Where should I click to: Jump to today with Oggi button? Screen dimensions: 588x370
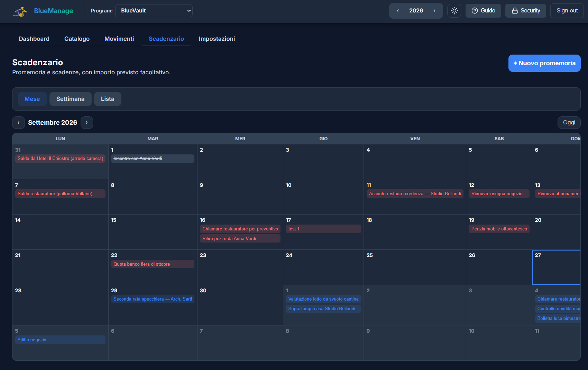click(569, 123)
